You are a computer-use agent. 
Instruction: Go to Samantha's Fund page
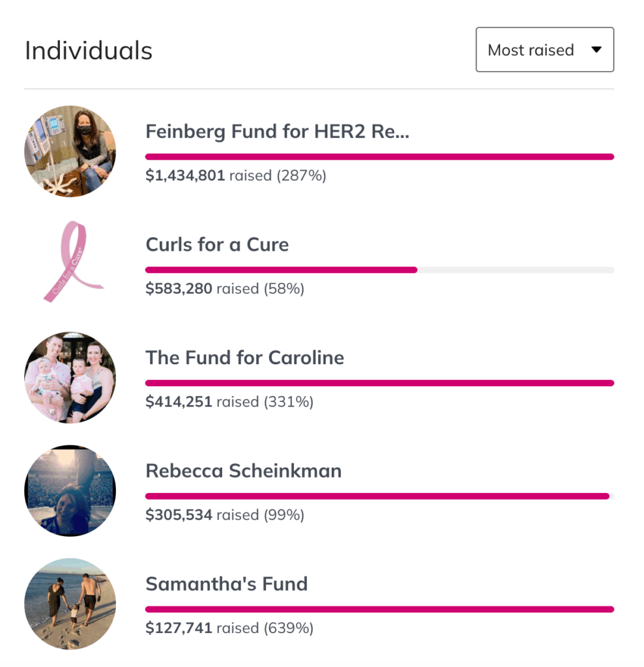click(226, 584)
